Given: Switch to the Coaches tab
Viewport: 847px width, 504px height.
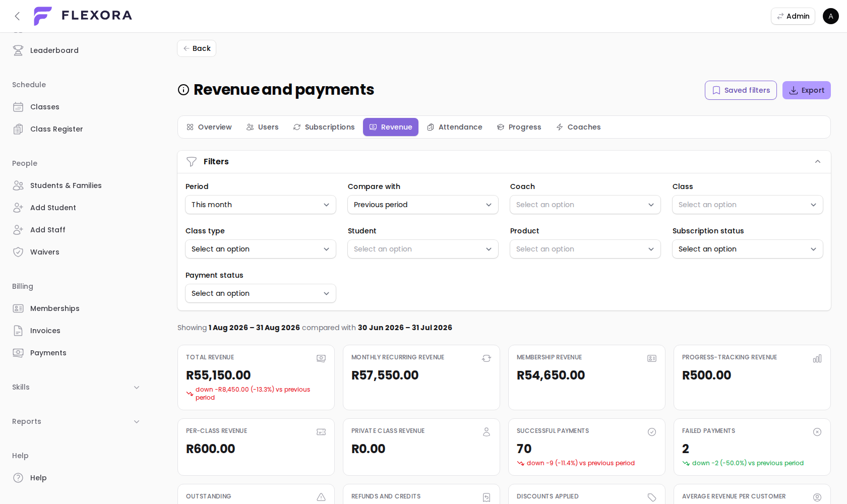Looking at the screenshot, I should coord(579,127).
